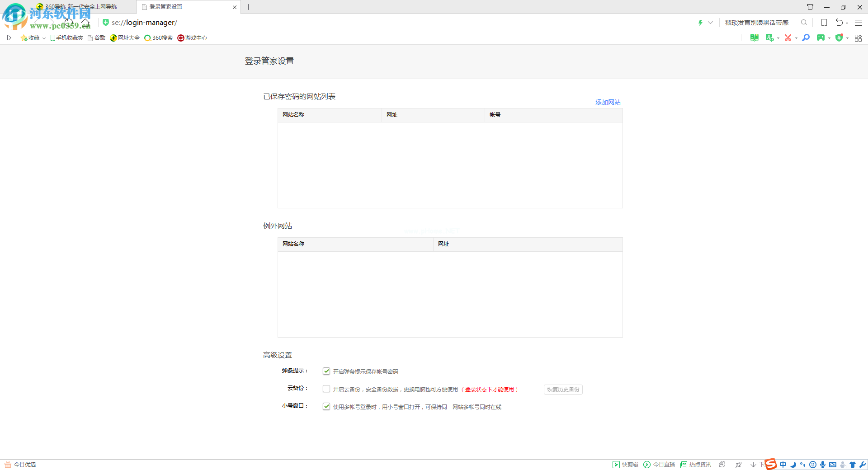Click the translate icon in toolbar
The height and width of the screenshot is (470, 868).
[769, 38]
